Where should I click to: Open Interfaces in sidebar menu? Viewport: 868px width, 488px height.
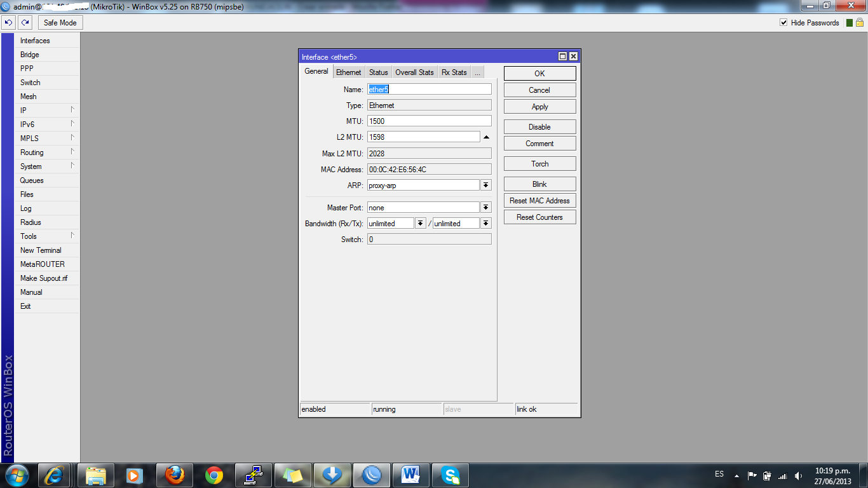[48, 41]
